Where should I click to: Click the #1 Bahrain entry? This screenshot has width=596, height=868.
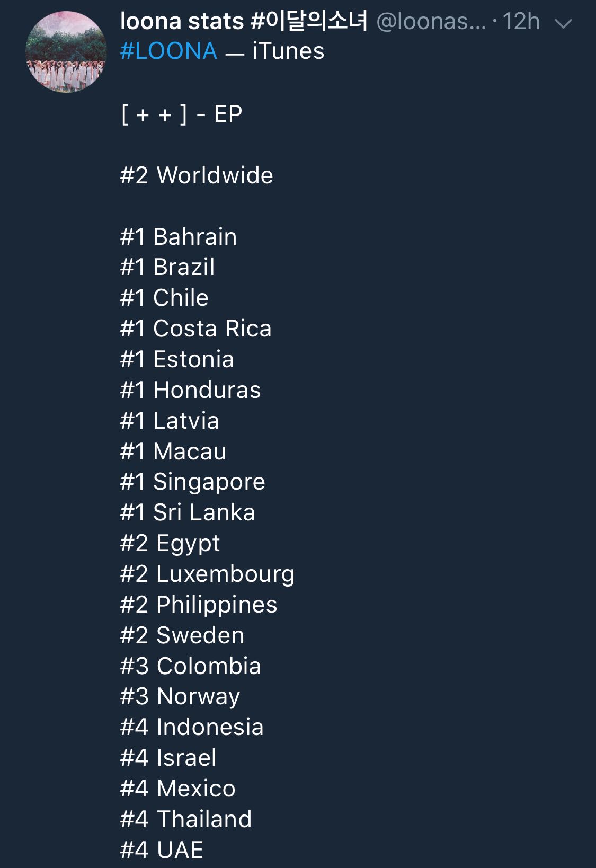point(179,237)
